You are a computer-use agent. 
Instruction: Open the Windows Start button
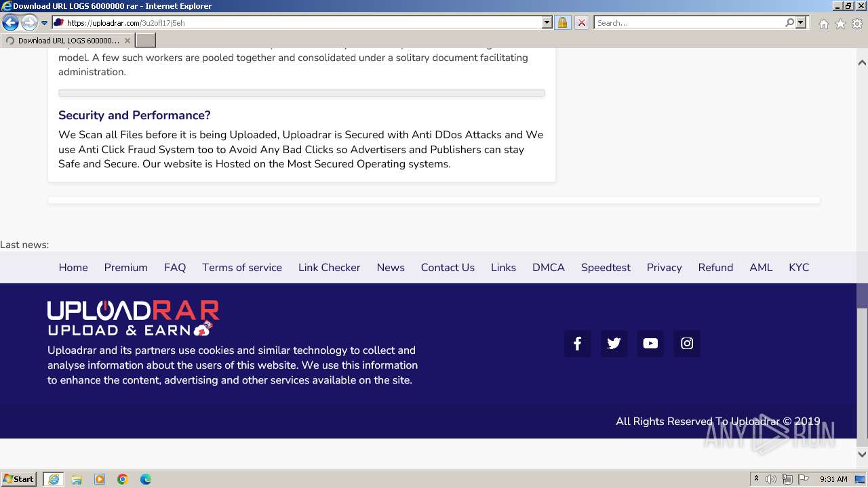[x=19, y=479]
